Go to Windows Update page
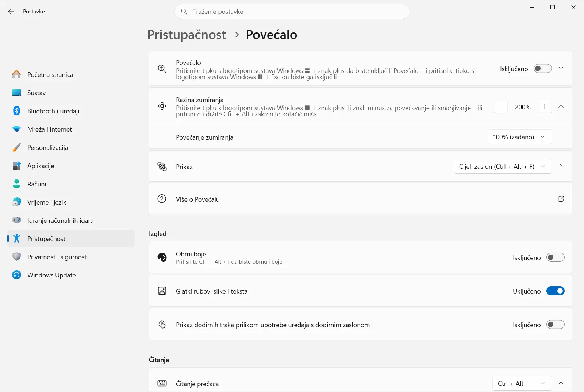This screenshot has height=392, width=584. (71, 275)
